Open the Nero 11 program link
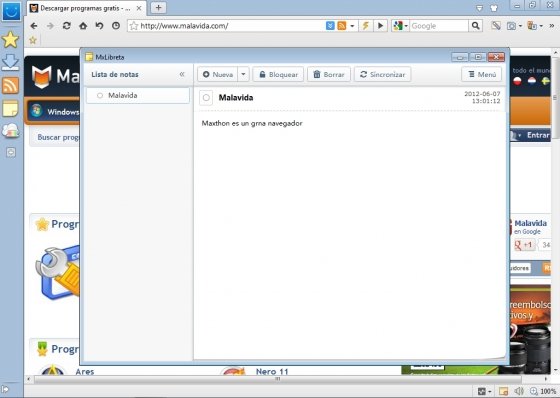 click(x=272, y=372)
